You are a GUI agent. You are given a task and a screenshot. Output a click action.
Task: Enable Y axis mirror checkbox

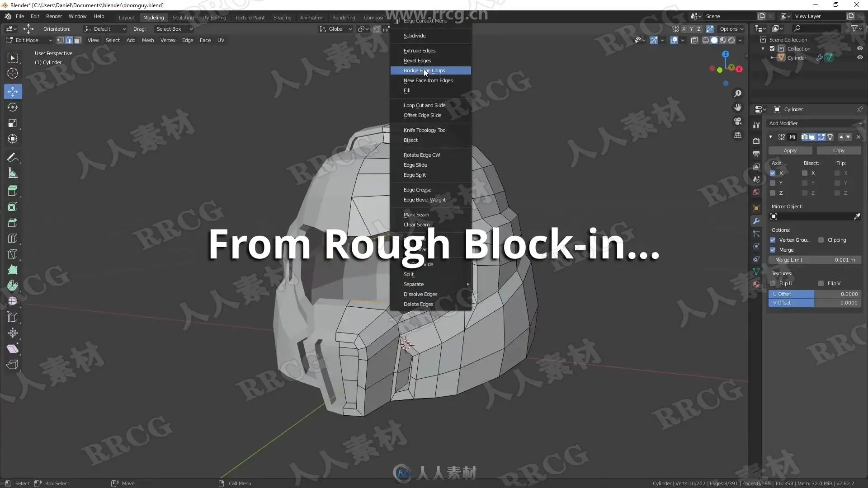pos(773,183)
